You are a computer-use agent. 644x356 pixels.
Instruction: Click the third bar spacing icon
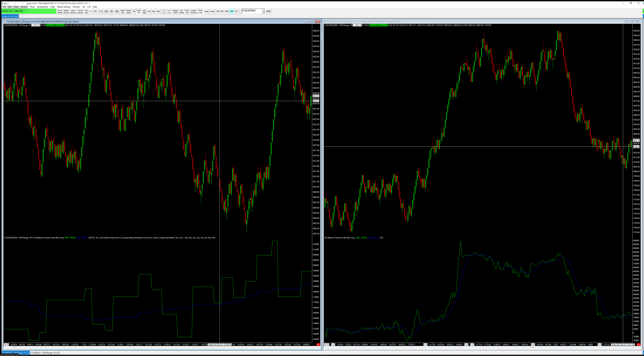point(112,11)
